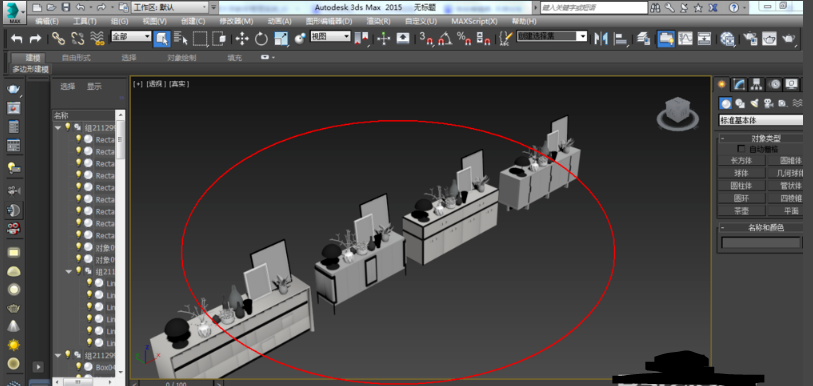Click the Shapes category icon in Create panel
Image resolution: width=813 pixels, height=386 pixels.
point(740,103)
